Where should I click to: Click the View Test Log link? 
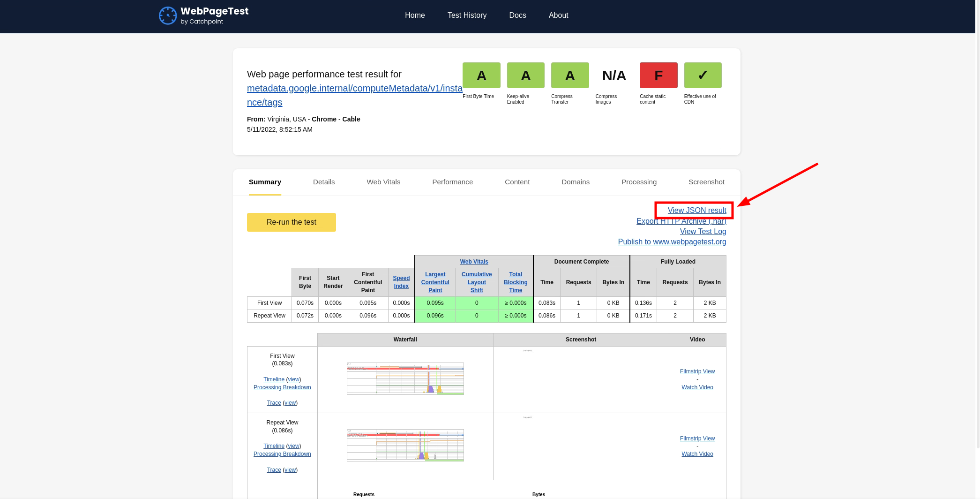pos(703,232)
